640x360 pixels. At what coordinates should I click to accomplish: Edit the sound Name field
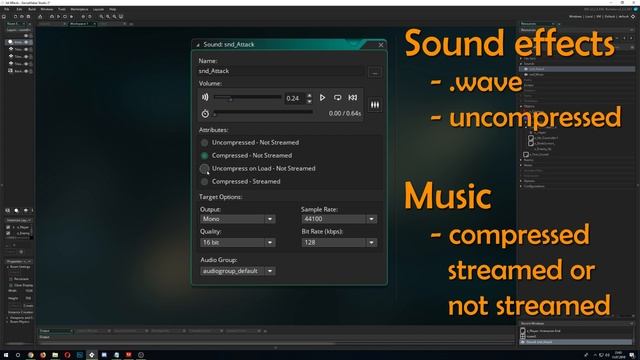click(x=281, y=71)
